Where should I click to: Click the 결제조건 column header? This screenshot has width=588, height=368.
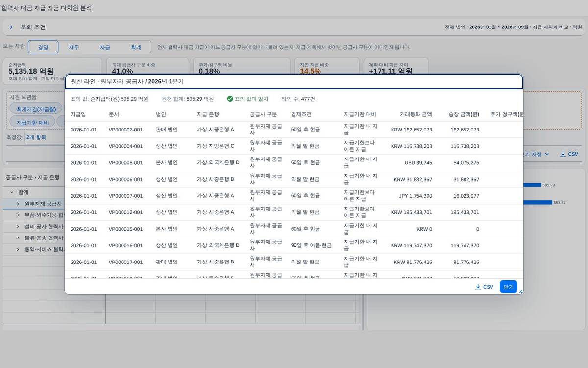coord(301,114)
